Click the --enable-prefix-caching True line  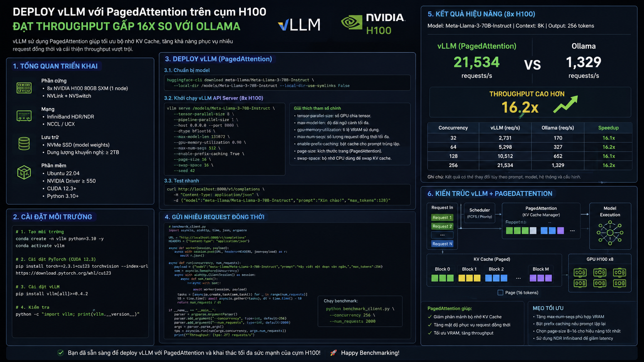pyautogui.click(x=210, y=154)
